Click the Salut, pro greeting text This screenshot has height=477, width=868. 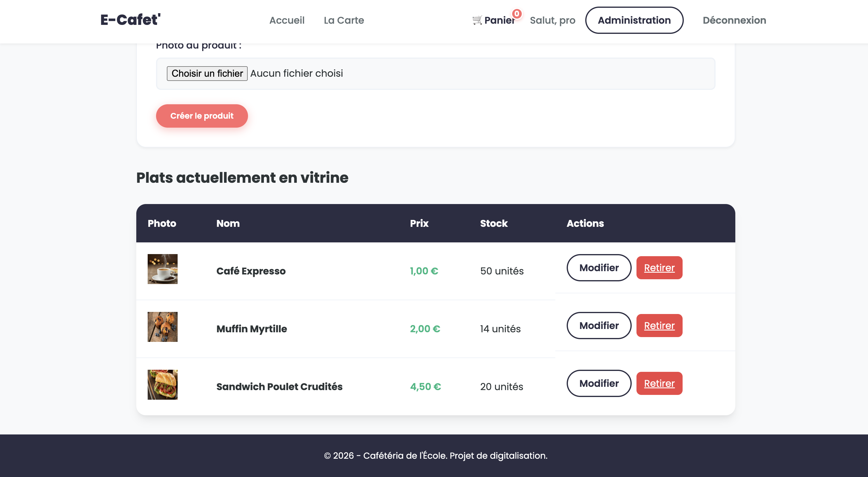point(552,20)
